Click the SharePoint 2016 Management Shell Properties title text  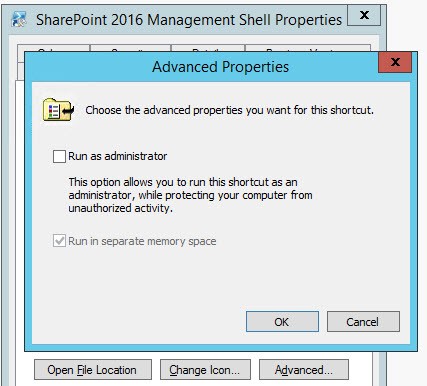(x=189, y=20)
